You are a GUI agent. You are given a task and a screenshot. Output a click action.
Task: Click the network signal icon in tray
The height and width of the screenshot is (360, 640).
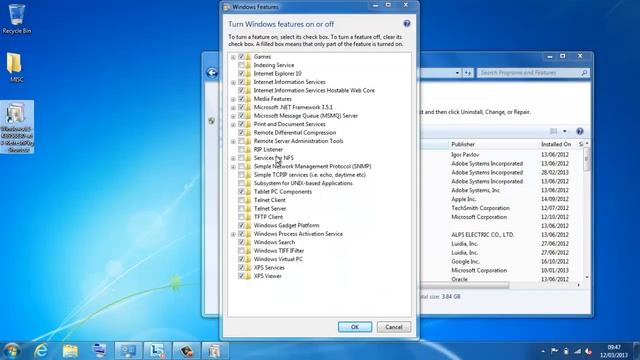(x=577, y=351)
